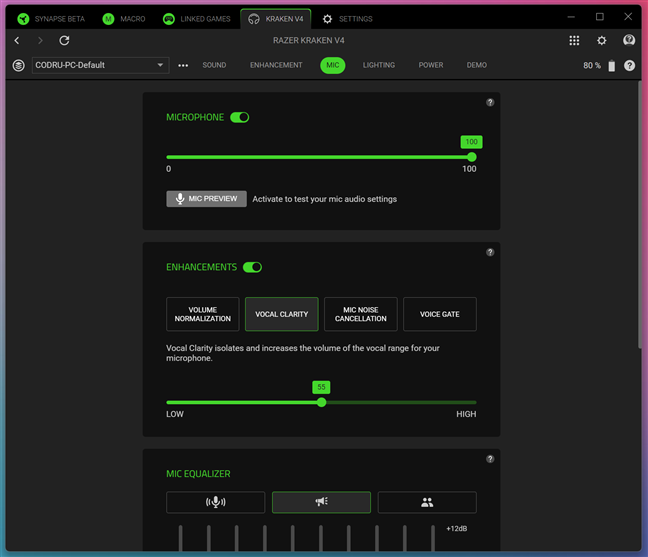Select the microphone broadcast equalizer preset
The height and width of the screenshot is (557, 648).
coord(216,502)
